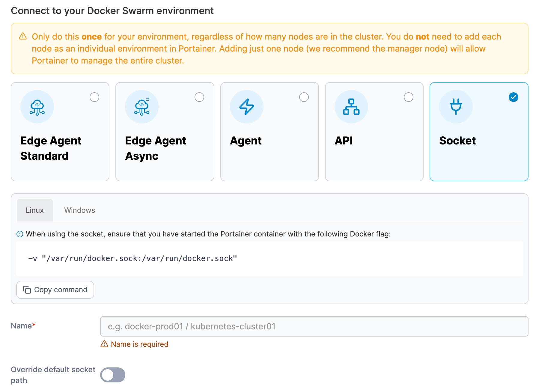Screen dimensions: 536x392
Task: Click the API network icon
Action: coord(351,107)
